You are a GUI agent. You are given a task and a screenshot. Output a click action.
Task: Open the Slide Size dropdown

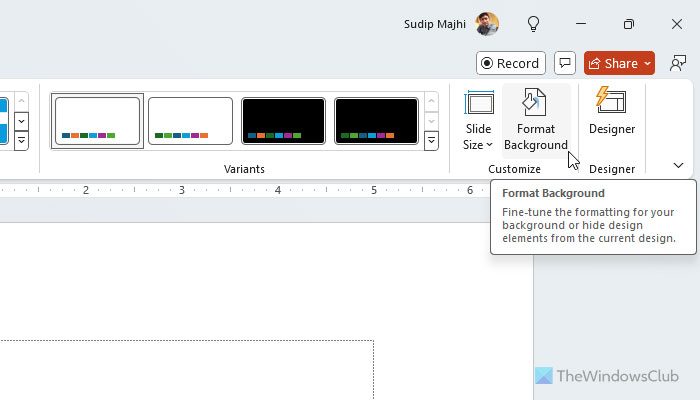point(478,120)
